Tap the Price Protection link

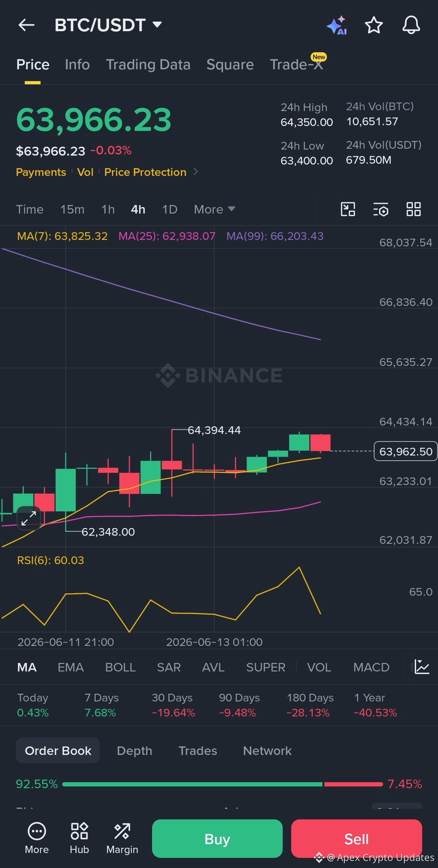[145, 172]
